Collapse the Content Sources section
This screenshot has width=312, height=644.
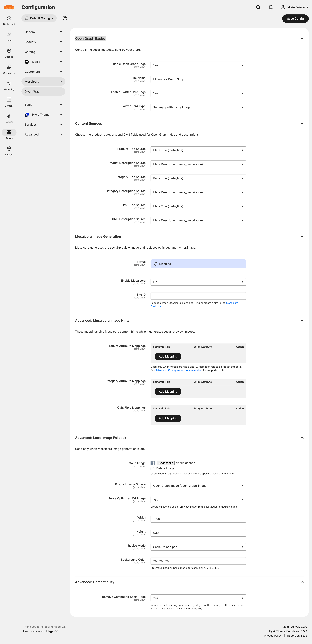pos(302,124)
